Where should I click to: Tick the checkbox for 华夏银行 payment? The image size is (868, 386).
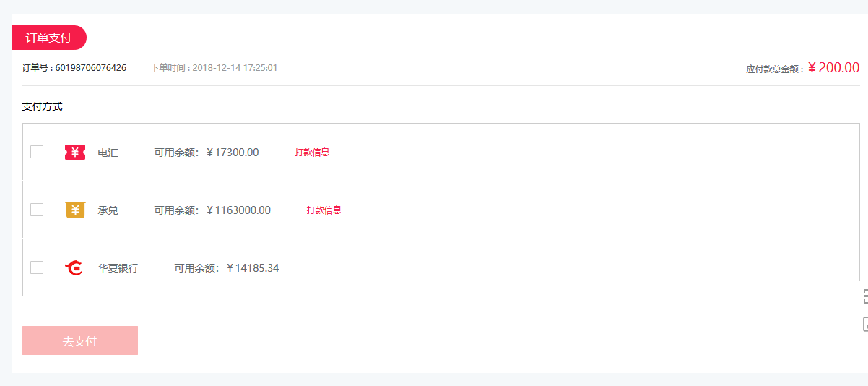37,267
